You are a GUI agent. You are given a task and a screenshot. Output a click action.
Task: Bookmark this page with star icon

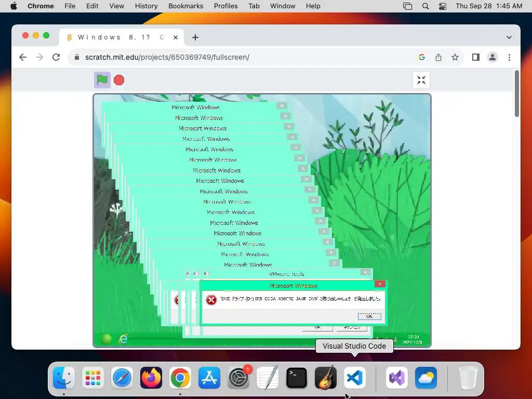tap(455, 57)
